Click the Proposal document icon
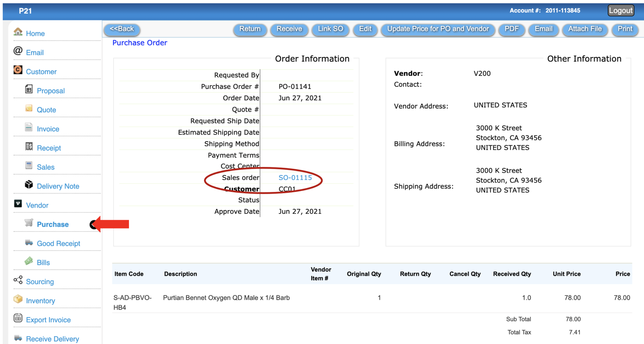Viewport: 644px width, 344px height. tap(29, 89)
